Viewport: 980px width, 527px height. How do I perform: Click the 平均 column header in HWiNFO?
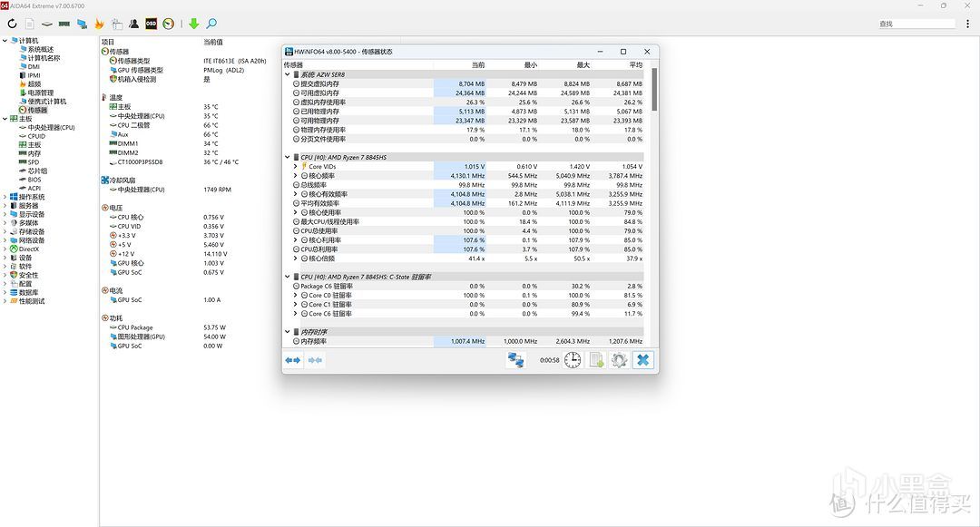635,65
